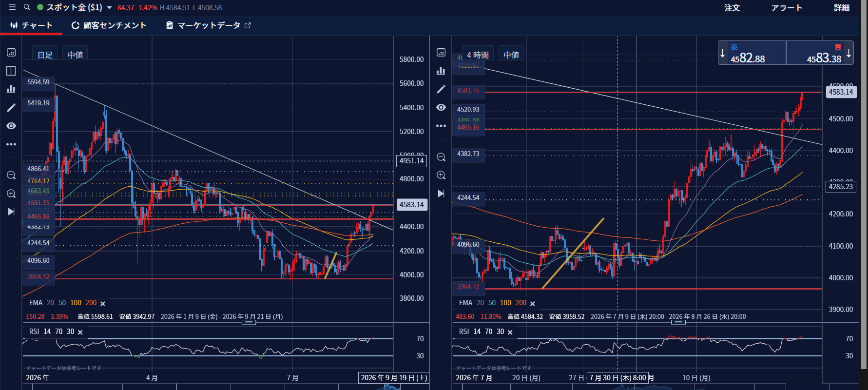Open left chart more options dots
This screenshot has width=868, height=390.
pos(11,144)
